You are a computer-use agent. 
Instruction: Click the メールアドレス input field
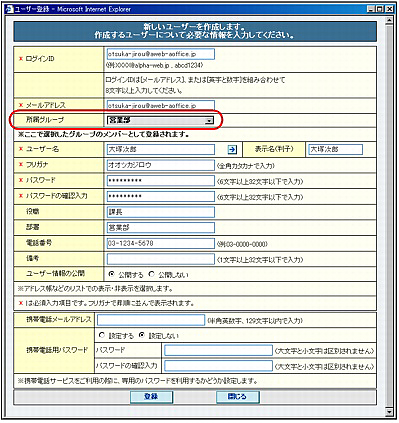tap(161, 105)
